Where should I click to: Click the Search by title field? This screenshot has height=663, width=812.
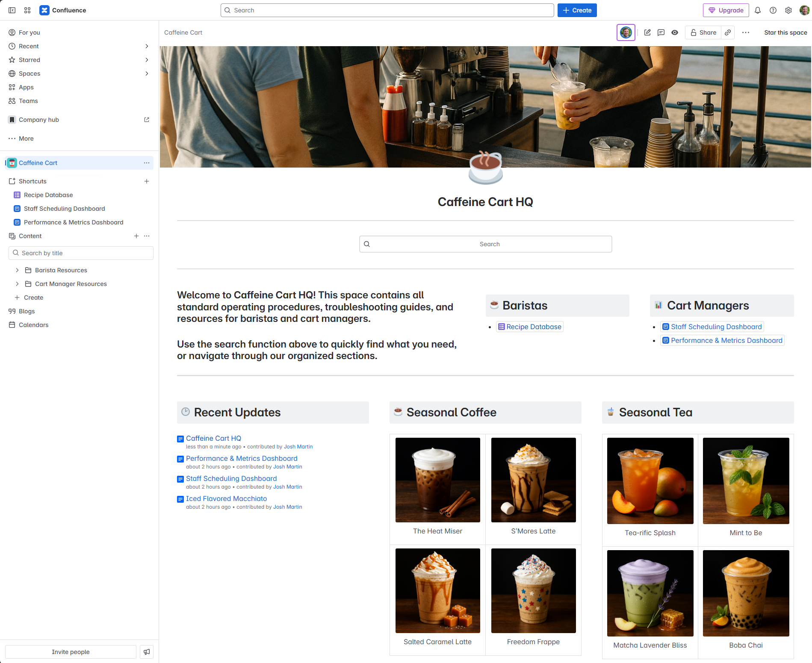click(x=81, y=253)
